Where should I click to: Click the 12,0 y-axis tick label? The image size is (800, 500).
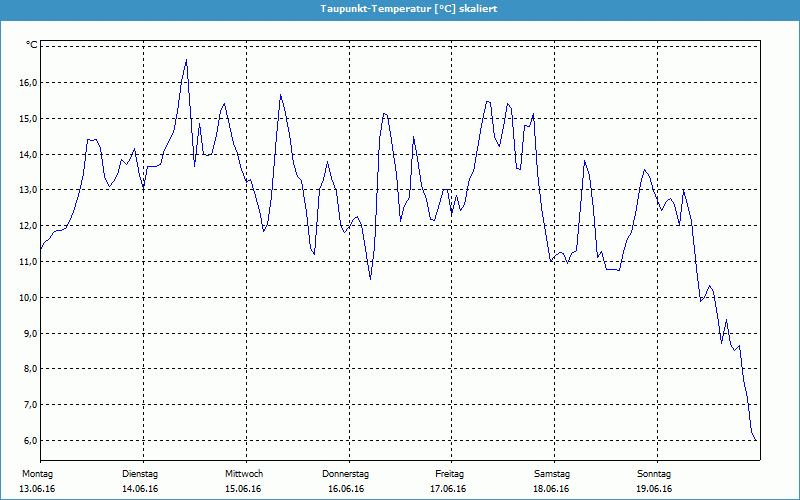[x=28, y=226]
